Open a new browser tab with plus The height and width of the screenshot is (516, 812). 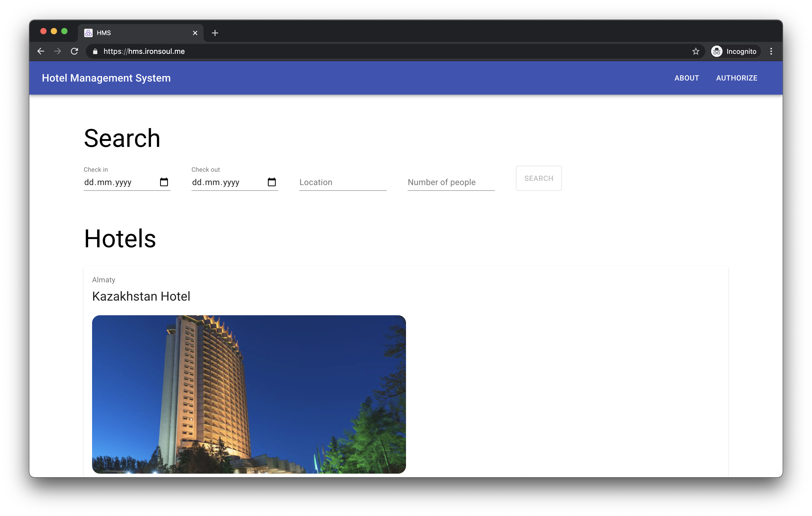coord(215,33)
